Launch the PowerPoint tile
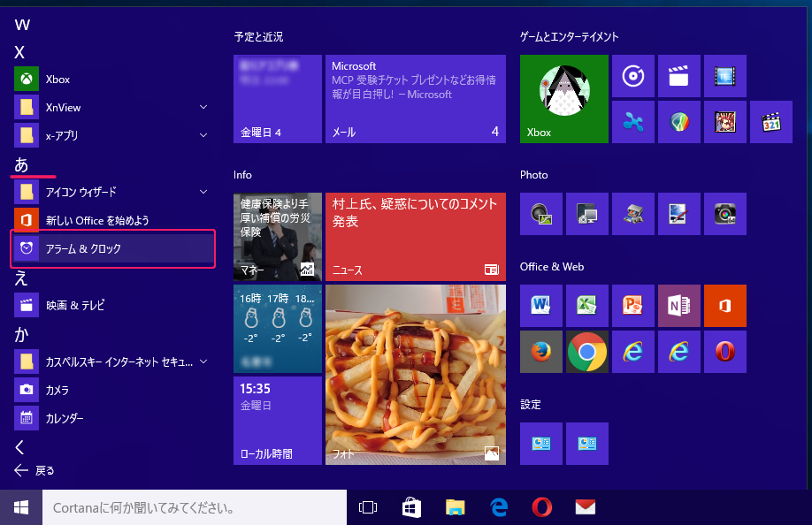 (632, 306)
